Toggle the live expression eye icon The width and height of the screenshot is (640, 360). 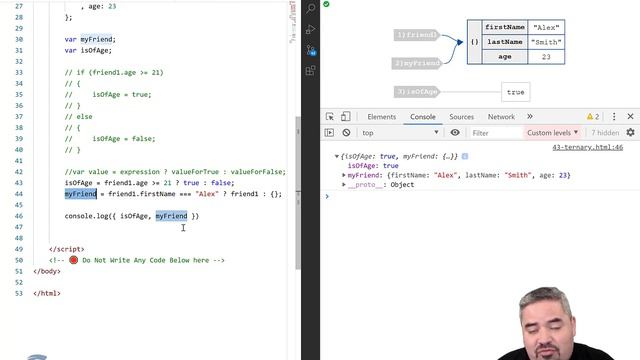[455, 133]
